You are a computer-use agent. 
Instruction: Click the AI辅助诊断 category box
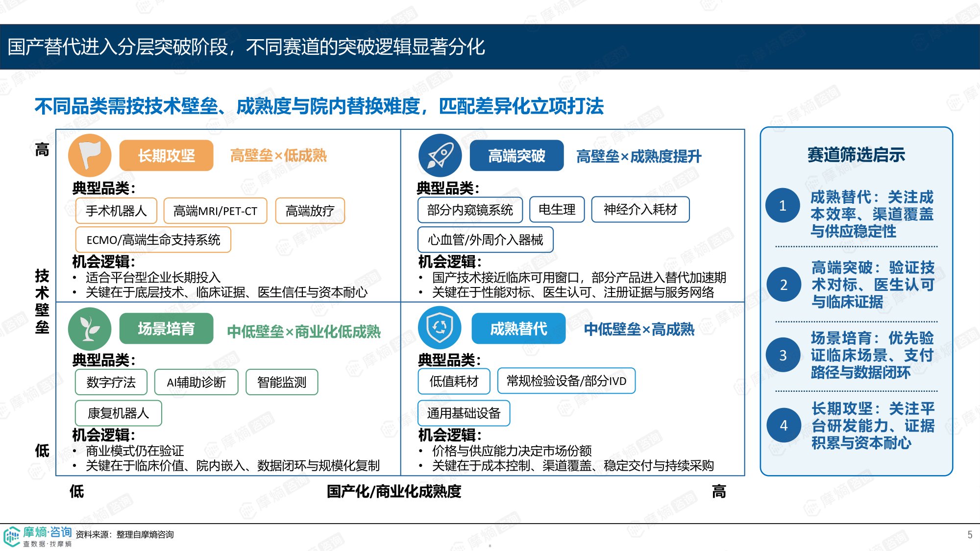click(x=196, y=382)
